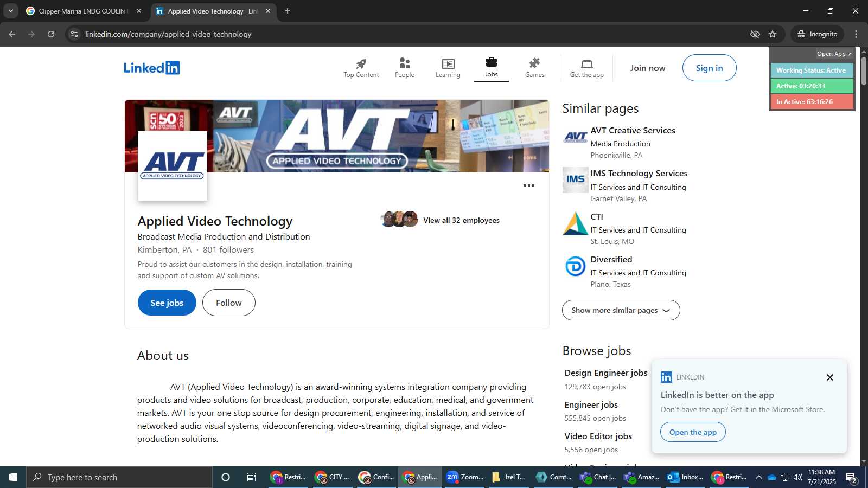Click the address bar URL
The image size is (868, 488).
[x=168, y=34]
